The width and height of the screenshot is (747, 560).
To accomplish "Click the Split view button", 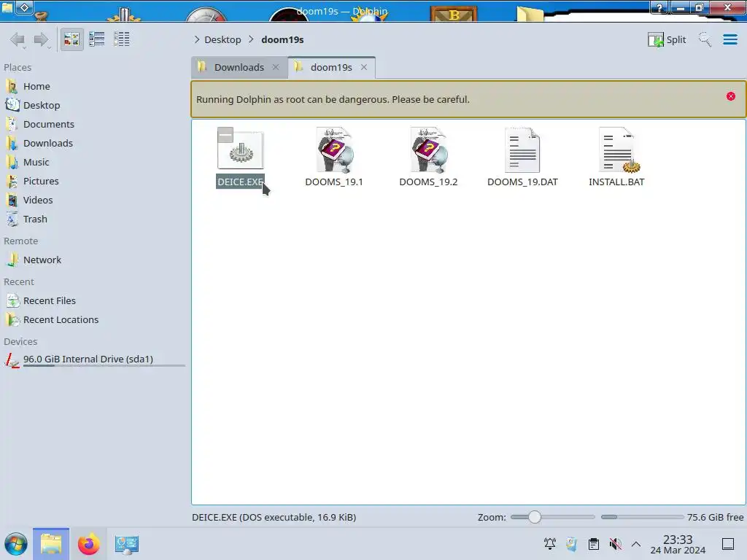I will pyautogui.click(x=667, y=39).
